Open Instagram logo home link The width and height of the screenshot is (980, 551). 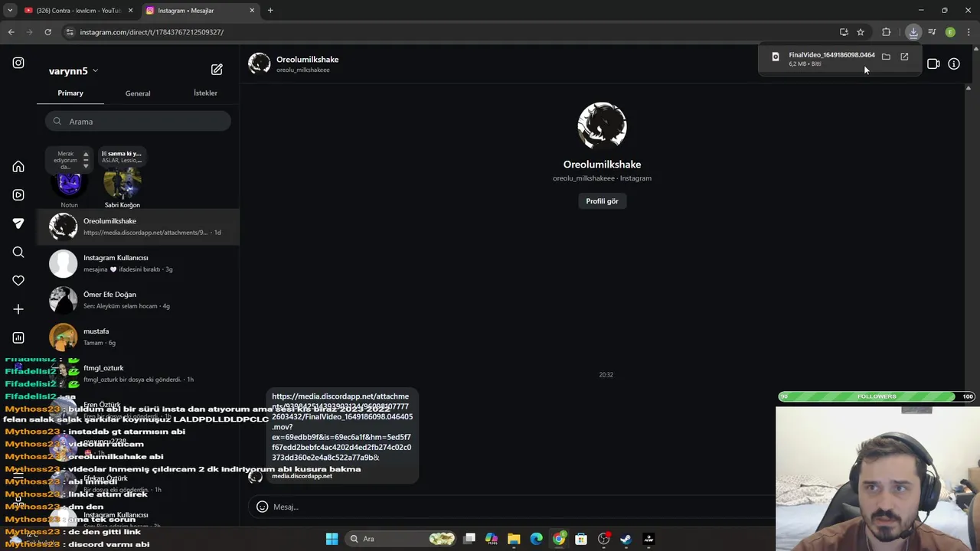[18, 63]
